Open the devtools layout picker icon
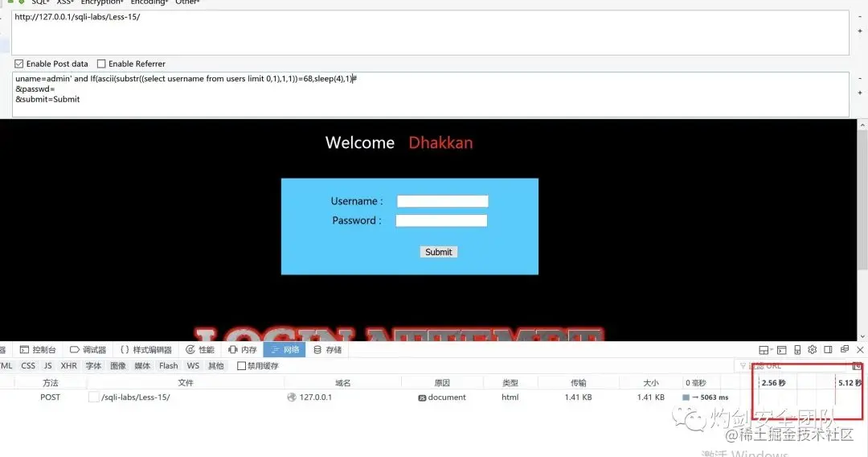This screenshot has height=457, width=868. pyautogui.click(x=764, y=350)
